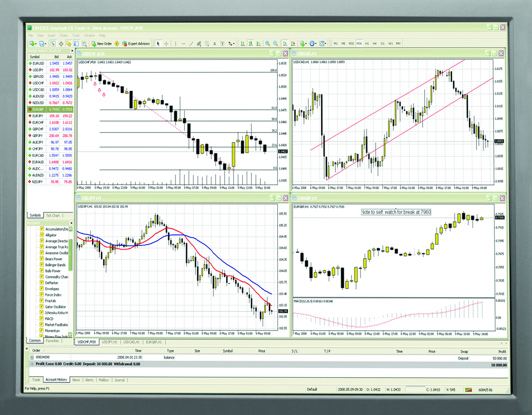Select the Fibonacci retracement tool
This screenshot has width=532, height=415.
click(x=207, y=44)
